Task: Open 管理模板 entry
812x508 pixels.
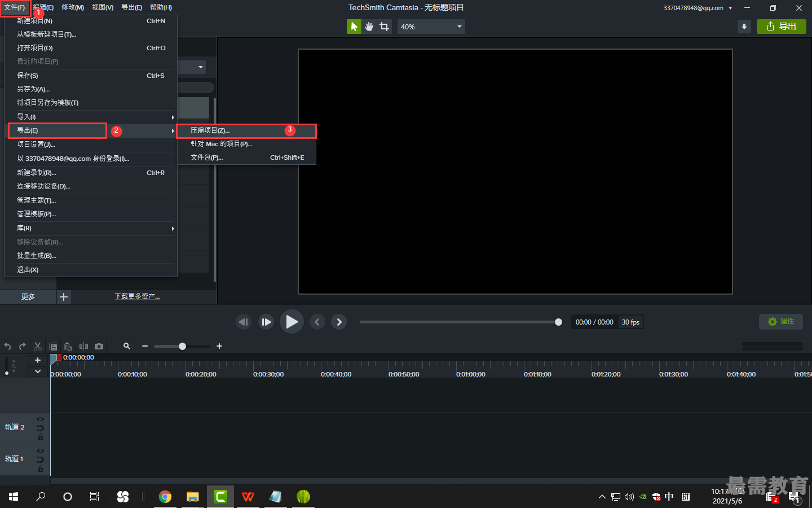Action: click(x=91, y=214)
